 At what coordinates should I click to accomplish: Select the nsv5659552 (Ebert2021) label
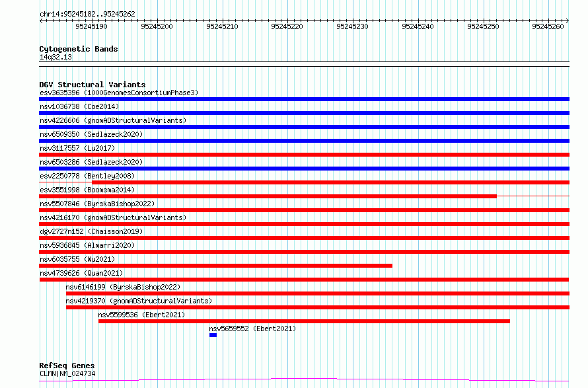[252, 329]
